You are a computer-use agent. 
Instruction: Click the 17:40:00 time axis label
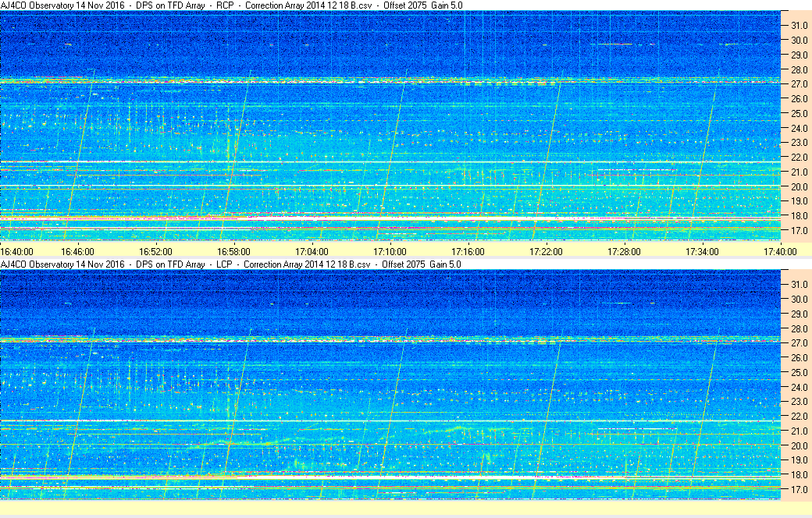point(781,252)
